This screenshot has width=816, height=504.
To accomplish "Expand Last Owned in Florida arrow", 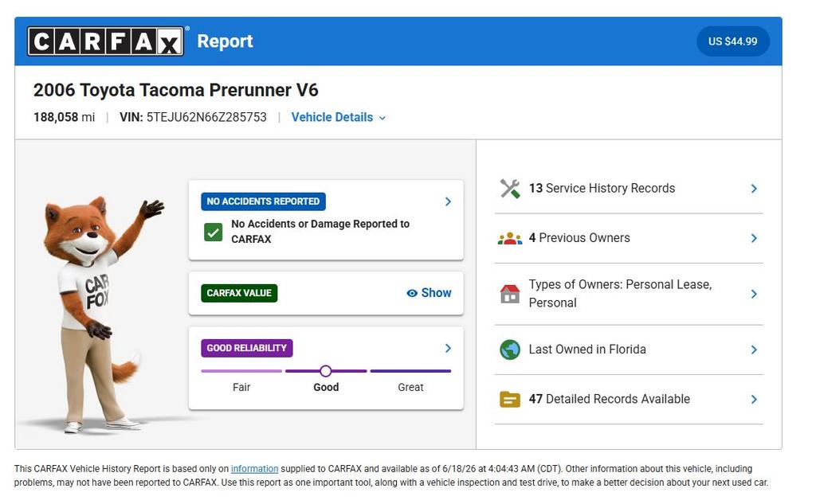I will (754, 350).
